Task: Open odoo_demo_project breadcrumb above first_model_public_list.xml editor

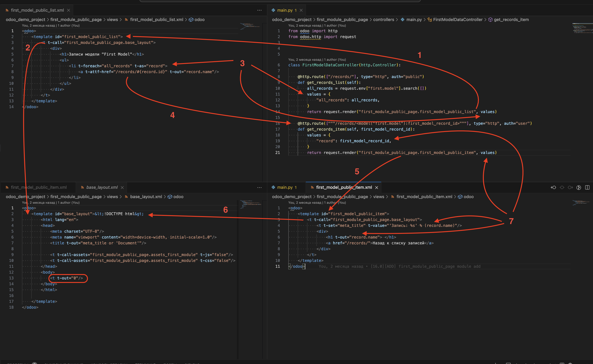Action: point(25,19)
